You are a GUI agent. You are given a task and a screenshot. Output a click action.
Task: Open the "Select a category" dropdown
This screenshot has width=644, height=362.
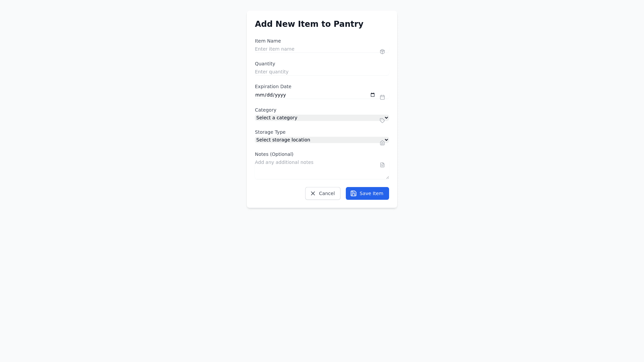click(315, 118)
